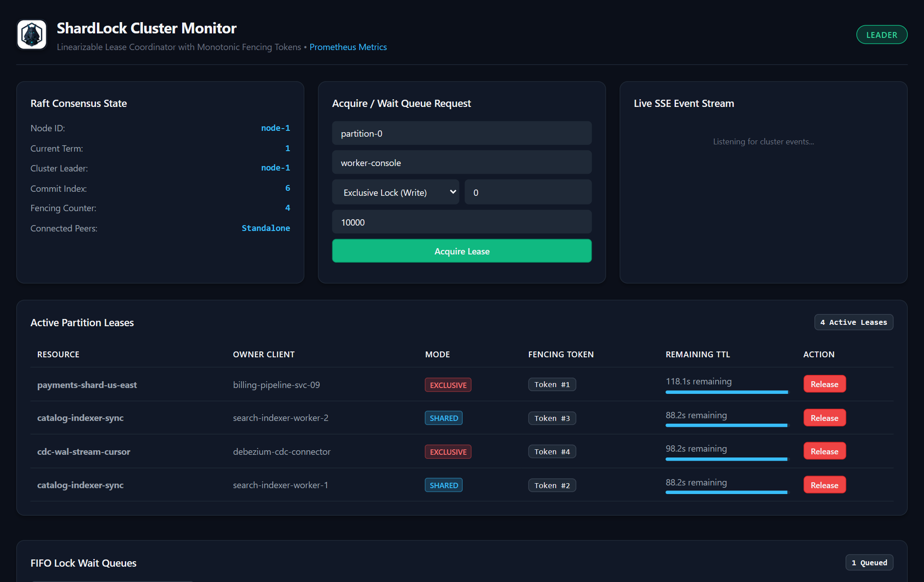Viewport: 924px width, 582px height.
Task: Click the TTL progress bar for payments-shard-us-east
Action: point(727,392)
